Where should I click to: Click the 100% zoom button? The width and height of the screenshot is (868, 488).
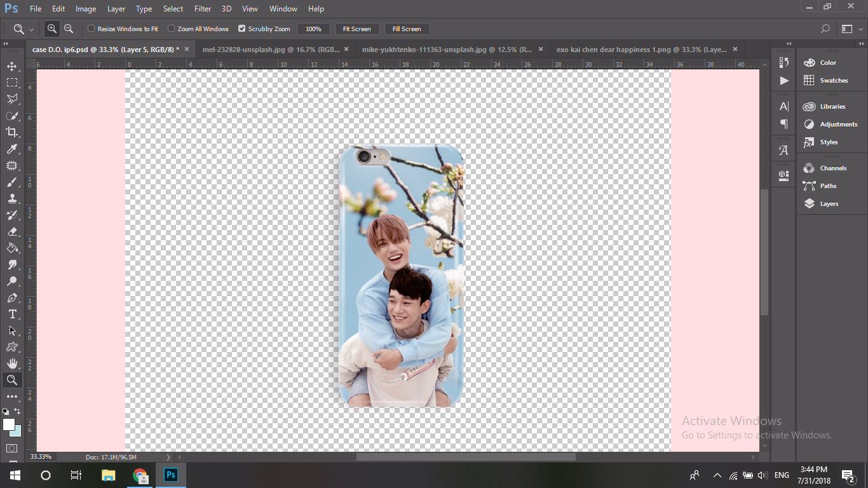click(x=313, y=29)
